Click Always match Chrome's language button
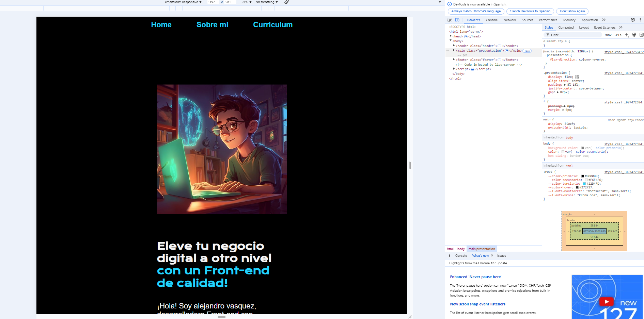 click(x=476, y=11)
